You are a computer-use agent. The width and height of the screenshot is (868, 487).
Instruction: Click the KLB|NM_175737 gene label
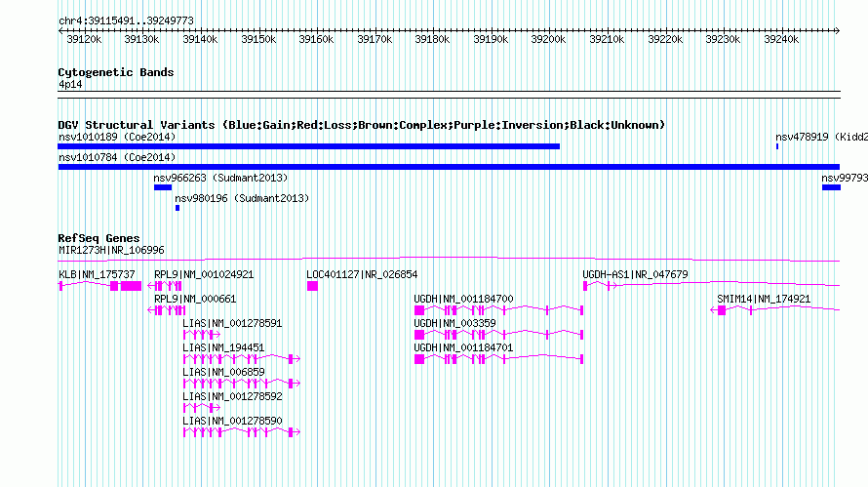point(97,275)
